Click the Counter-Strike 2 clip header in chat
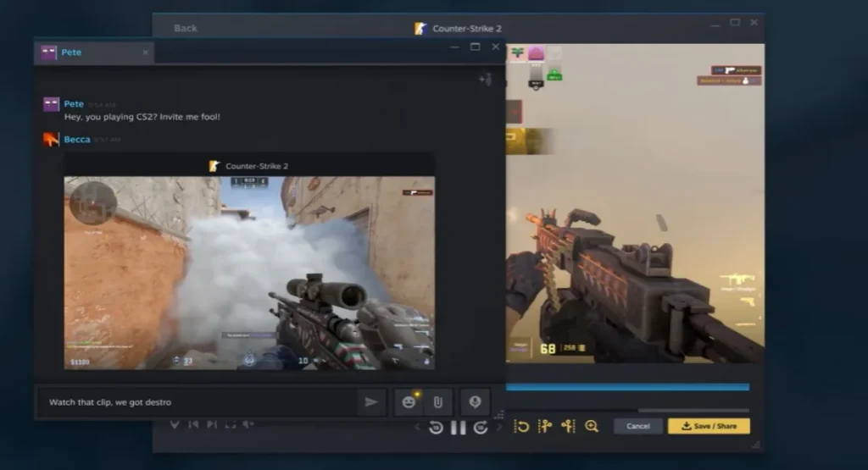 249,166
